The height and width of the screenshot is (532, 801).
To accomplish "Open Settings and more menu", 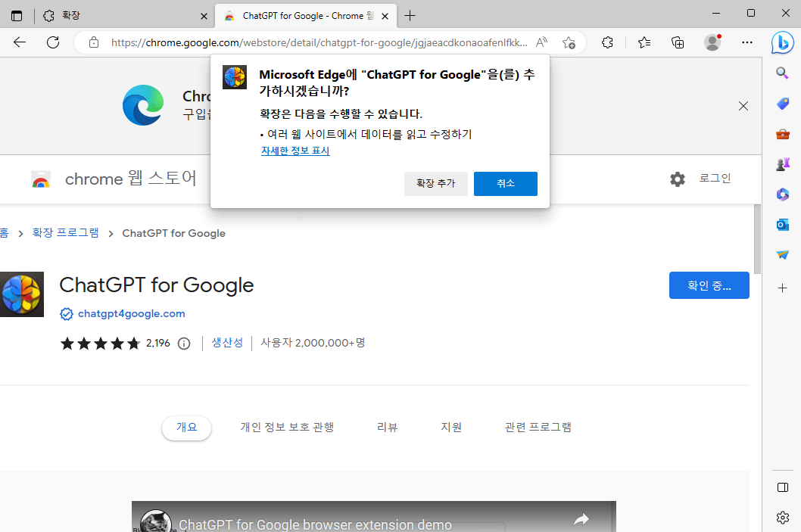I will click(x=746, y=42).
